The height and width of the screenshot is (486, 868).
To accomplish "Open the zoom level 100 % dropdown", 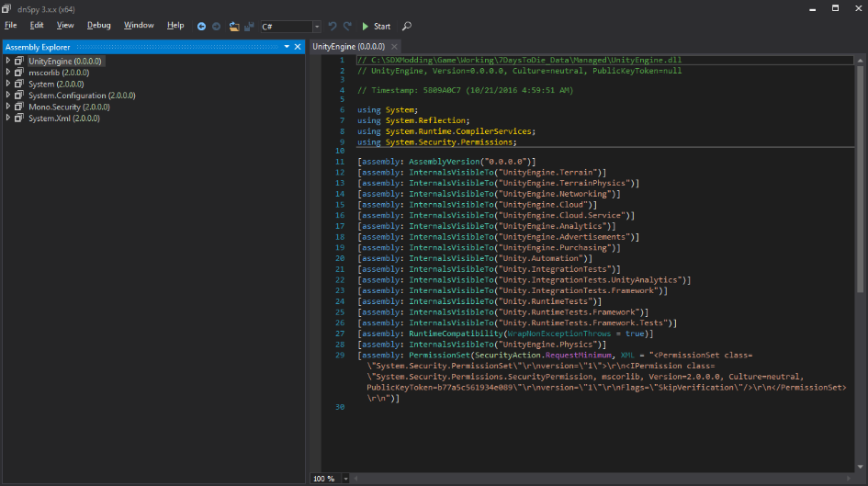I will coord(345,479).
